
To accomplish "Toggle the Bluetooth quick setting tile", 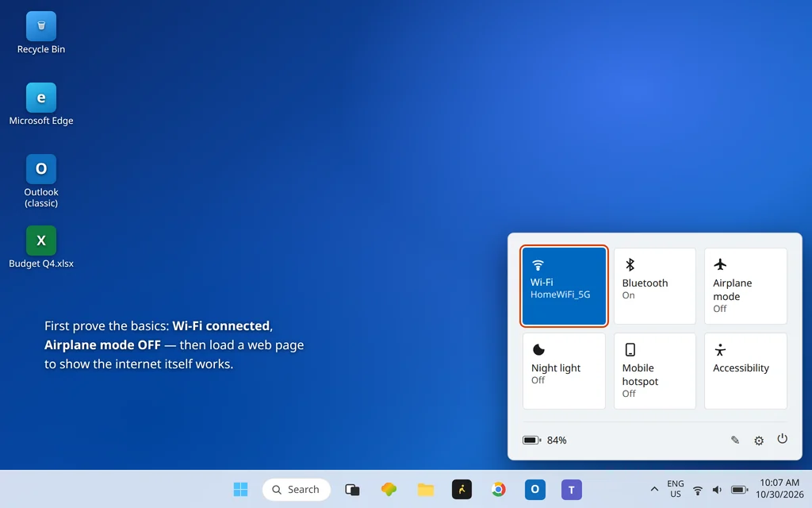I will (x=654, y=286).
